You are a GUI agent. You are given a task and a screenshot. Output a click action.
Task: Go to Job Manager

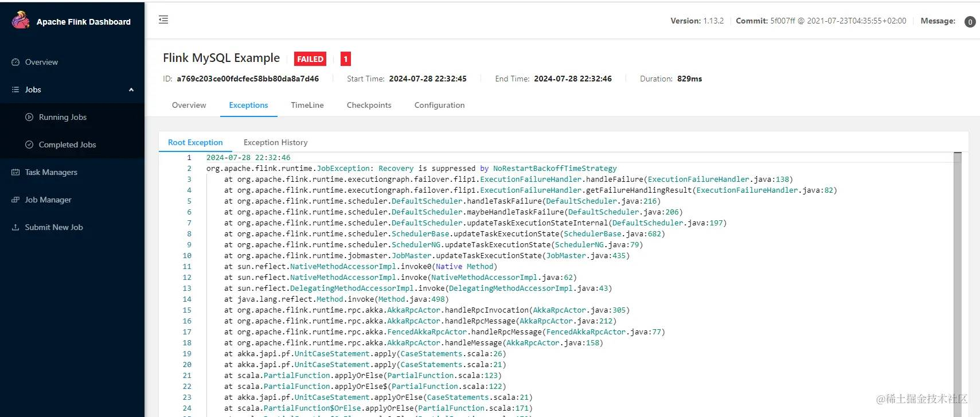pos(48,200)
